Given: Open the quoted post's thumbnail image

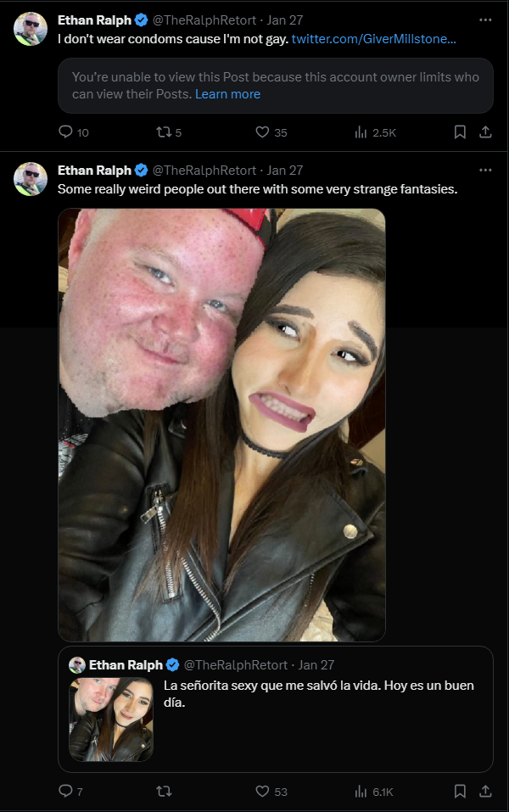Looking at the screenshot, I should [x=111, y=720].
